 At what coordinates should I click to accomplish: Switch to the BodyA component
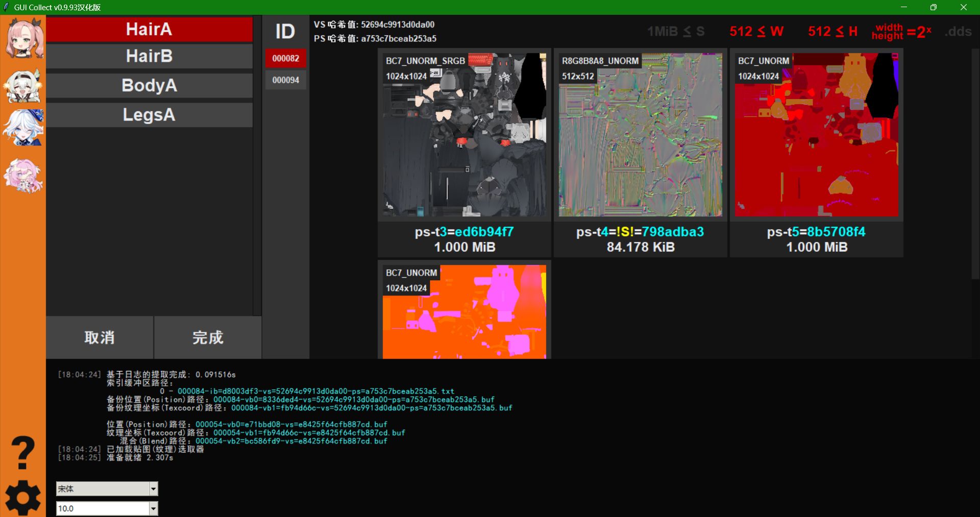coord(149,85)
